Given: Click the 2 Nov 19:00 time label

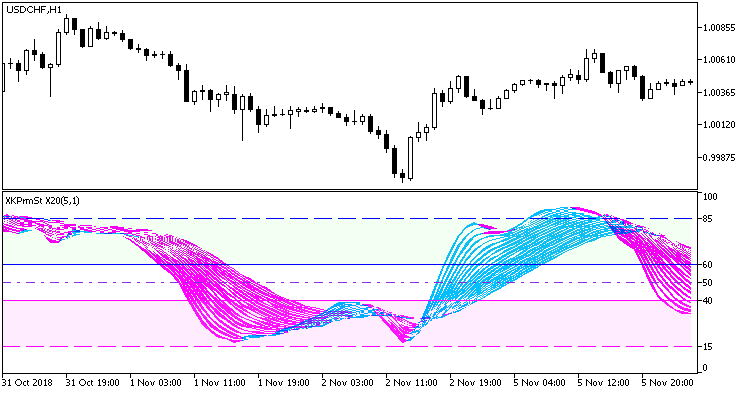Looking at the screenshot, I should point(476,383).
